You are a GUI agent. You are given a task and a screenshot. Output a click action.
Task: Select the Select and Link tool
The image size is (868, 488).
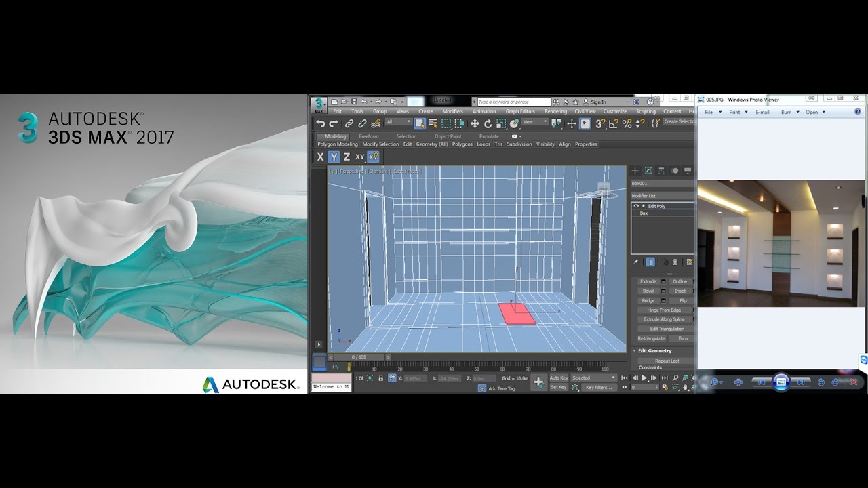(349, 124)
